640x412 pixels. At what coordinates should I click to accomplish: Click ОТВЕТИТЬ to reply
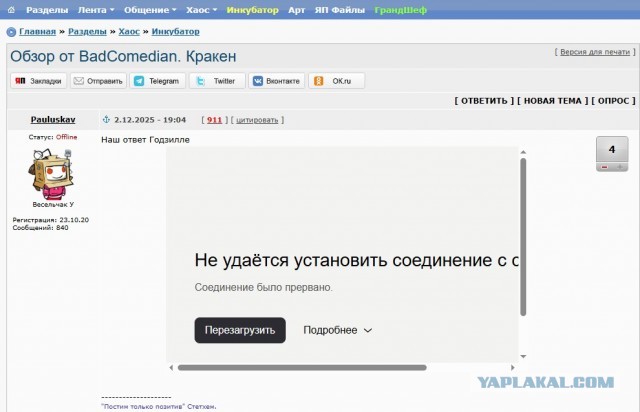[x=484, y=101]
